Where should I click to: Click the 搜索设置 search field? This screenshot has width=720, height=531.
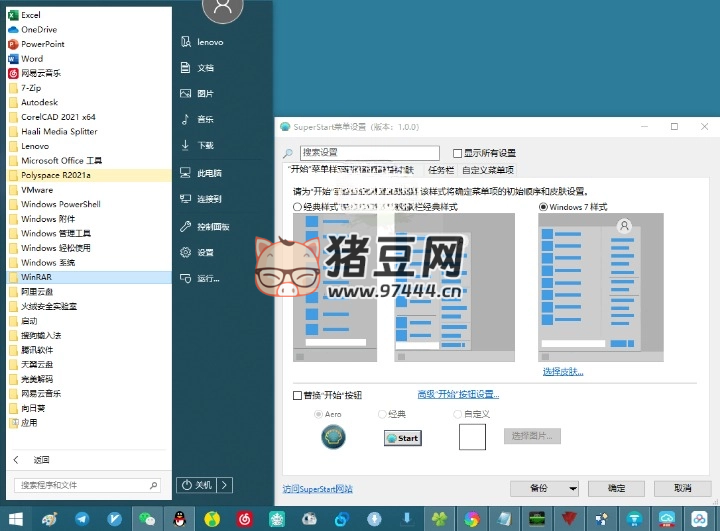click(x=370, y=153)
